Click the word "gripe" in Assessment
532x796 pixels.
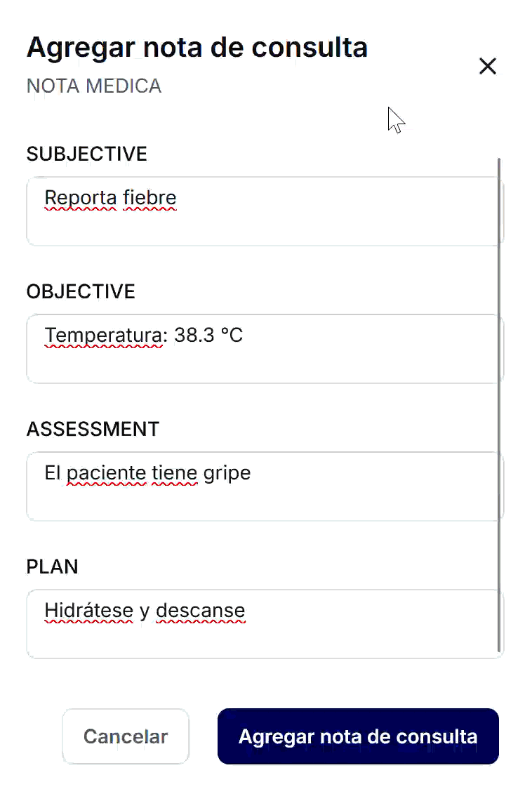(227, 473)
